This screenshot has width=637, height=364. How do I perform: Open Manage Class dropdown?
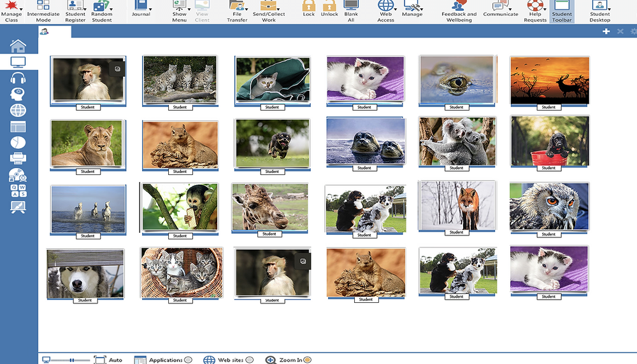click(x=21, y=9)
